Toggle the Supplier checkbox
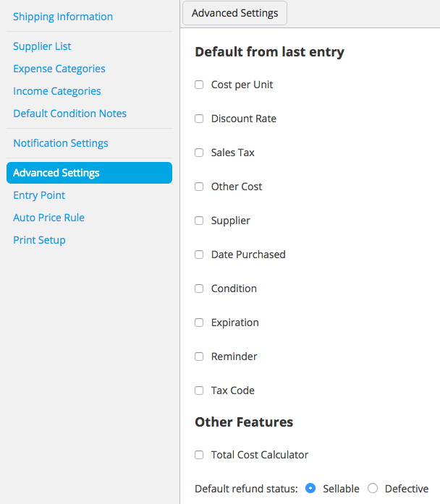 [x=199, y=221]
